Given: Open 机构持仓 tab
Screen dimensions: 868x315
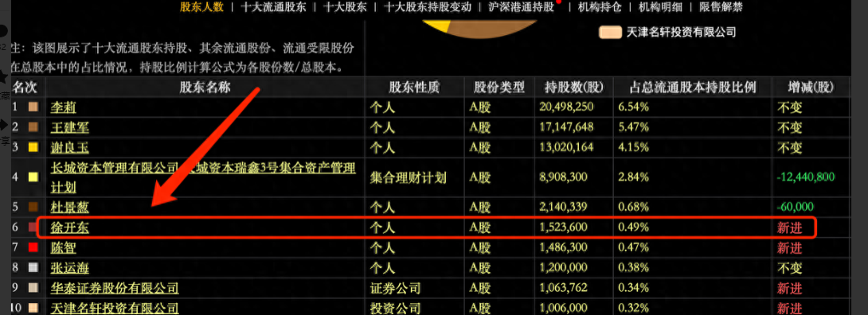Looking at the screenshot, I should pos(600,7).
